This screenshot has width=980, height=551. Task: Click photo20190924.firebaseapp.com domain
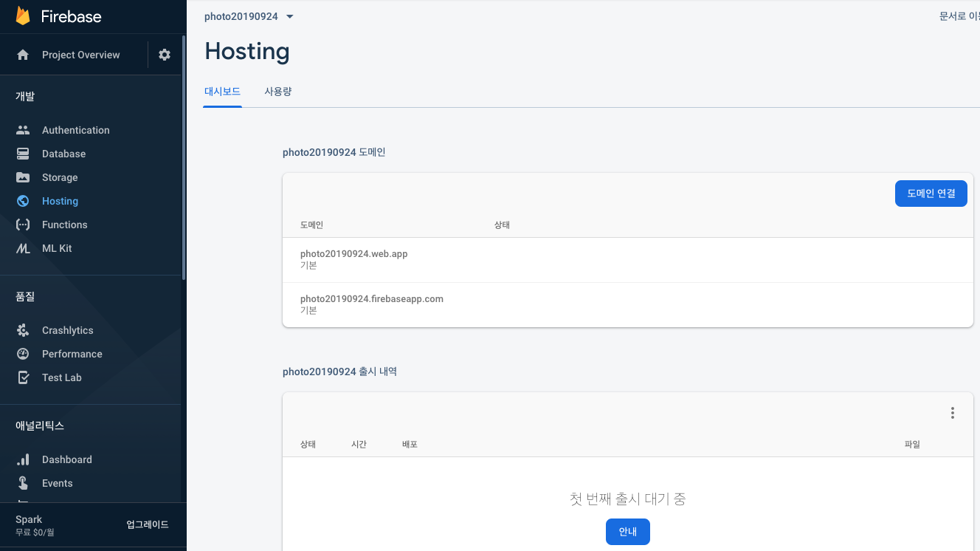tap(372, 299)
